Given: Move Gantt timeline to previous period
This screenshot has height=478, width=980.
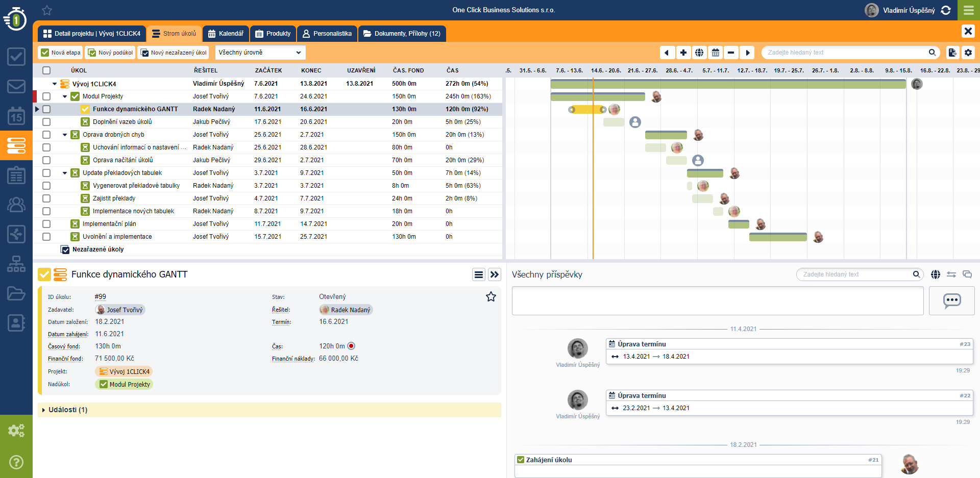Looking at the screenshot, I should pyautogui.click(x=667, y=53).
